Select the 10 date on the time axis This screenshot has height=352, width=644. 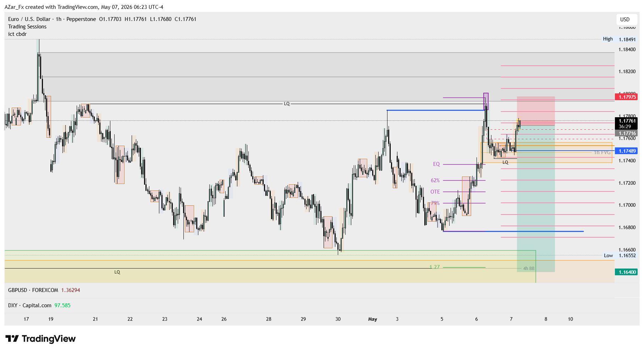pos(570,319)
